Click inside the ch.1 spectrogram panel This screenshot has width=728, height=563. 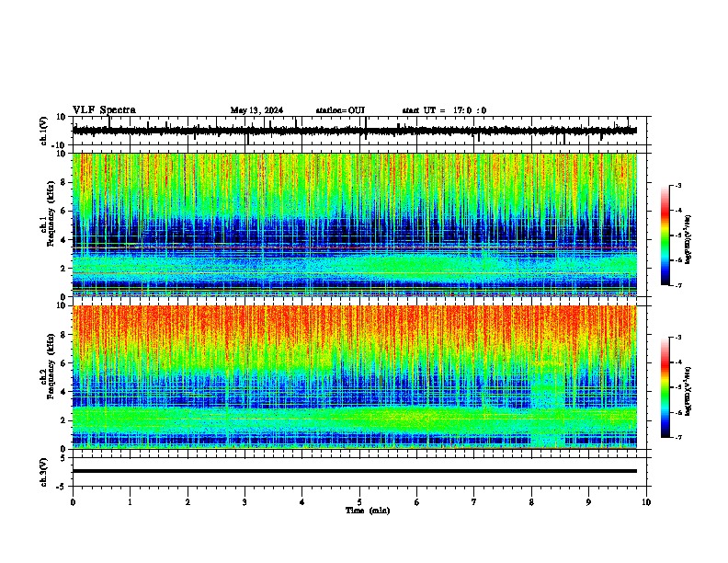(354, 224)
